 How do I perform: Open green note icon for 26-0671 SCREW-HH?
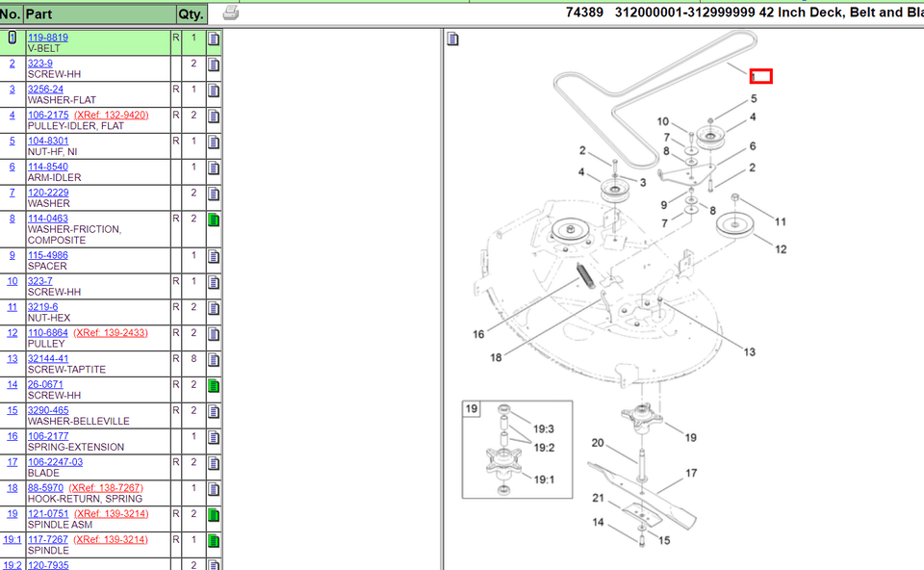[214, 386]
